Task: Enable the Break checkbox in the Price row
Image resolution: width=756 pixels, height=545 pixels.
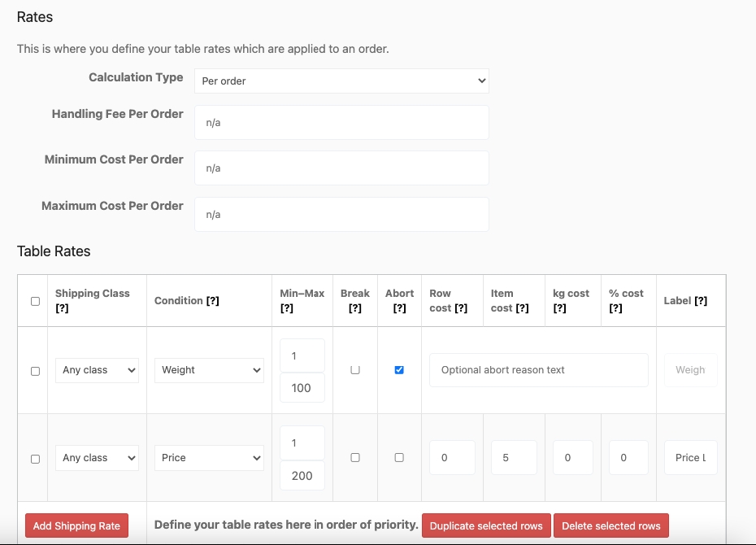Action: point(355,458)
